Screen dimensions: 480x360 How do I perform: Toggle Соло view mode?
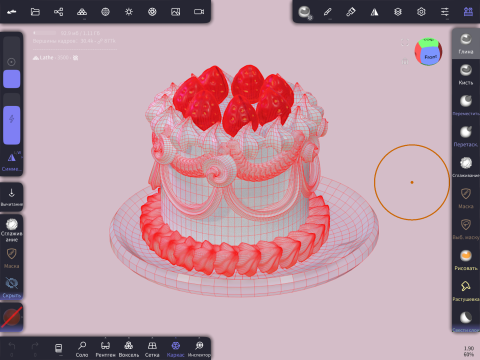(82, 349)
